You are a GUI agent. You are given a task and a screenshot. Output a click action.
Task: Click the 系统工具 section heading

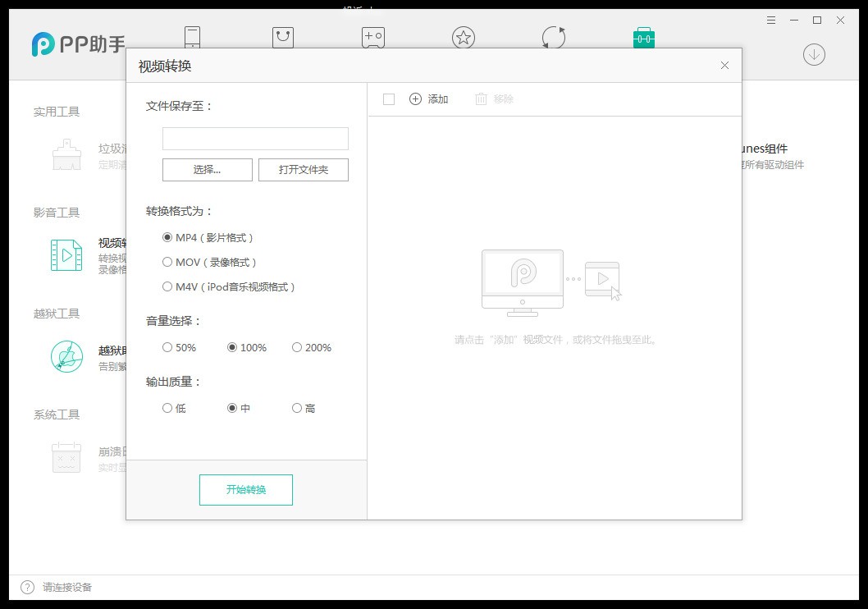click(x=57, y=414)
